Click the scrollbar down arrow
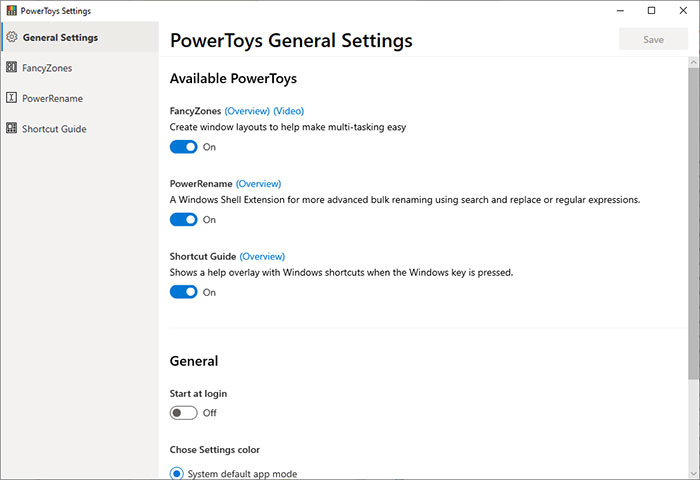The width and height of the screenshot is (700, 480). pyautogui.click(x=693, y=473)
